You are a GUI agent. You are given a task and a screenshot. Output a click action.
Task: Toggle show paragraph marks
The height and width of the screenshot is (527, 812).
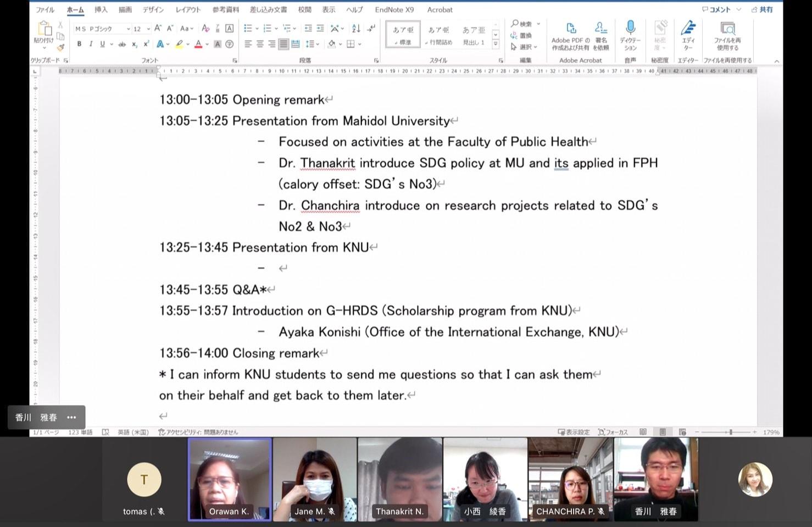371,28
